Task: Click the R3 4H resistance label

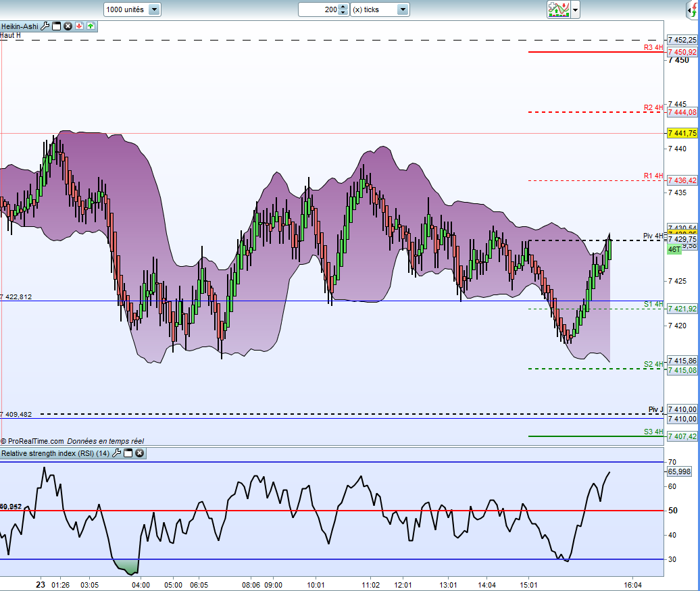Action: tap(653, 47)
